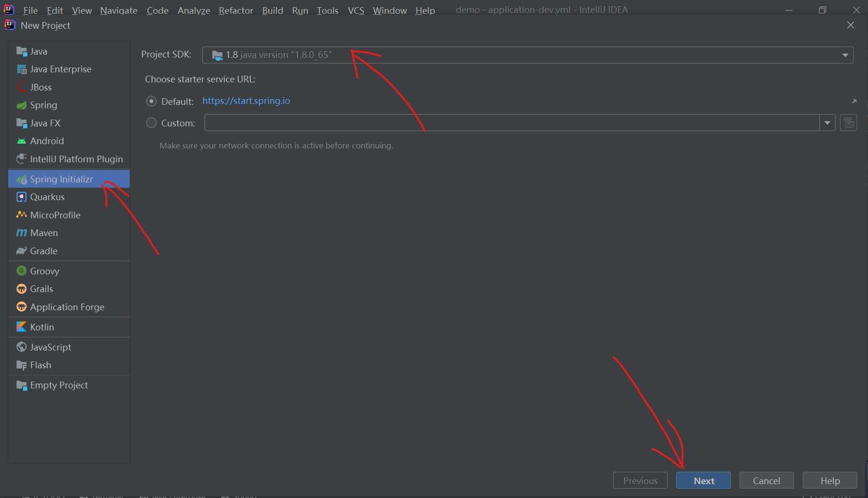Select Gradle project type label
The height and width of the screenshot is (498, 868).
click(x=44, y=251)
